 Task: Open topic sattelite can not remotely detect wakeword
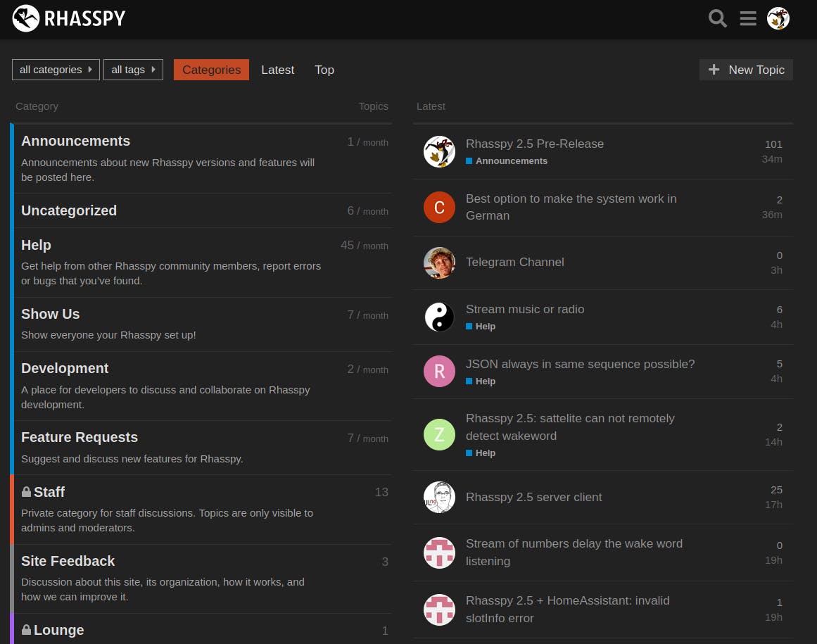[x=570, y=427]
